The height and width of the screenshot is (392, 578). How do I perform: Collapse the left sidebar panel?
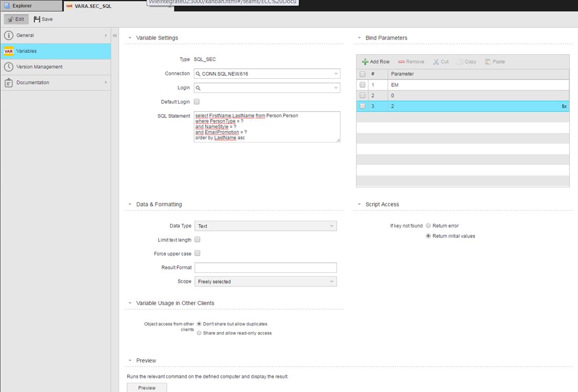coord(115,36)
